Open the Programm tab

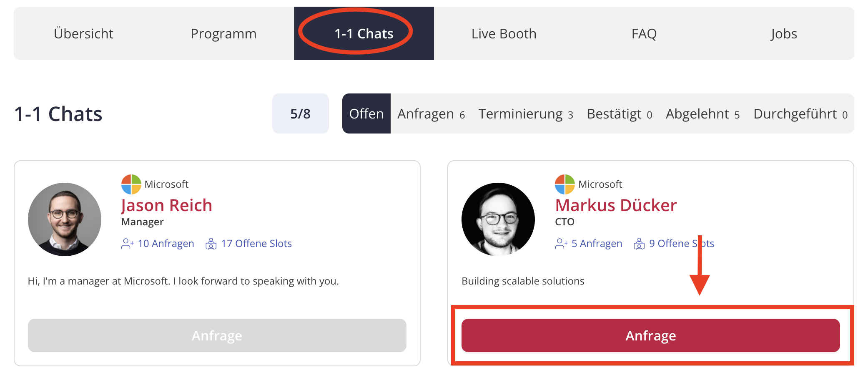tap(223, 34)
